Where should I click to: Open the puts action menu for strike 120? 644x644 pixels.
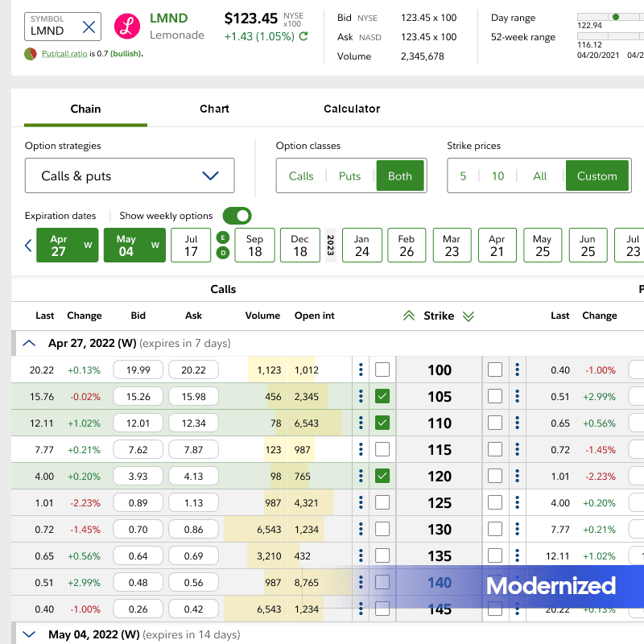click(517, 476)
